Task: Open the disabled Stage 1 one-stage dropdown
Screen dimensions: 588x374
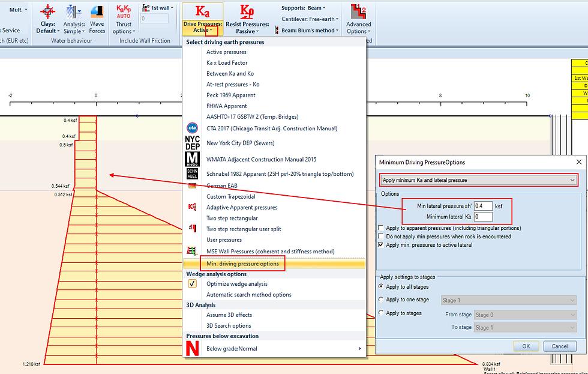Action: click(x=509, y=300)
